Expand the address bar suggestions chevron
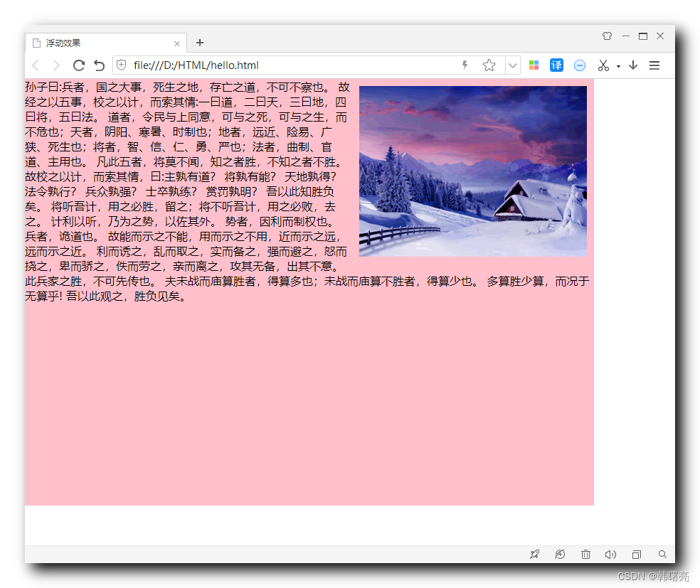Image resolution: width=700 pixels, height=588 pixels. pyautogui.click(x=513, y=65)
